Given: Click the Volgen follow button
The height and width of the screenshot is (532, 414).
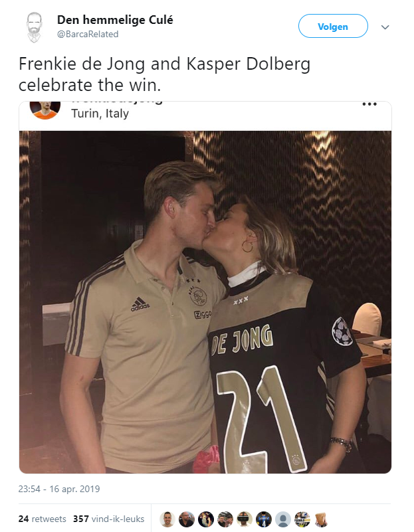Looking at the screenshot, I should pyautogui.click(x=333, y=26).
